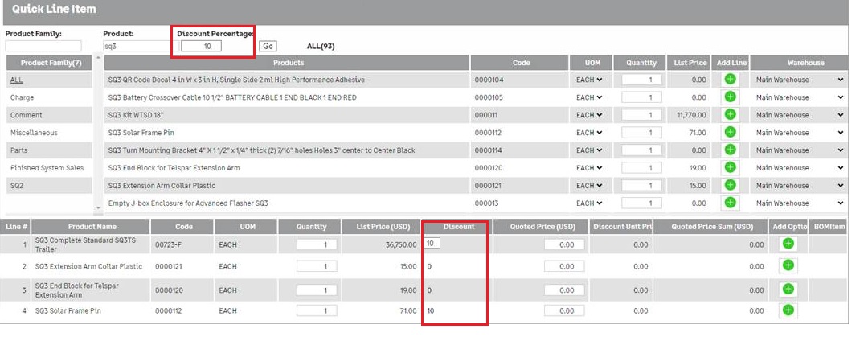Viewport: 868px width, 341px height.
Task: Click Add Line for SQ3 Kit WTSD 18"
Action: [730, 115]
